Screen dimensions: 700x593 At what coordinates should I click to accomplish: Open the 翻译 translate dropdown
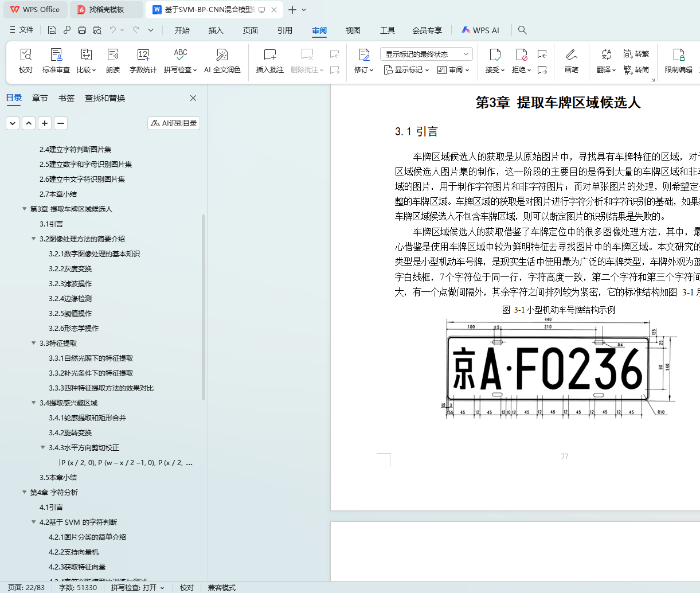coord(607,70)
